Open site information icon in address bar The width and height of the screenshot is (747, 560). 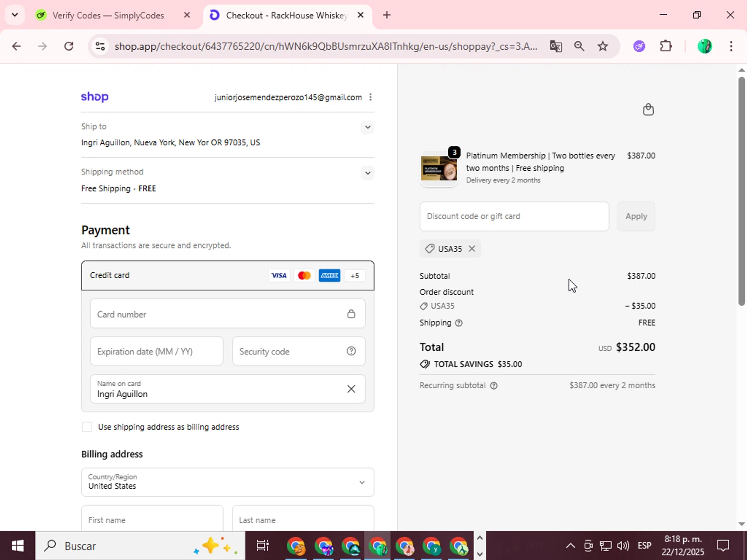pos(100,46)
